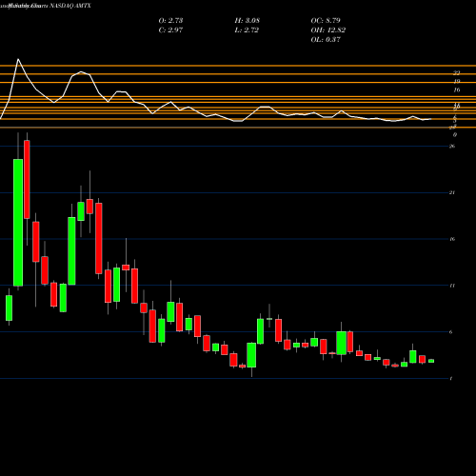Select the close value 'C: 2.97'
Screen dimensions: 476x476
pos(170,30)
